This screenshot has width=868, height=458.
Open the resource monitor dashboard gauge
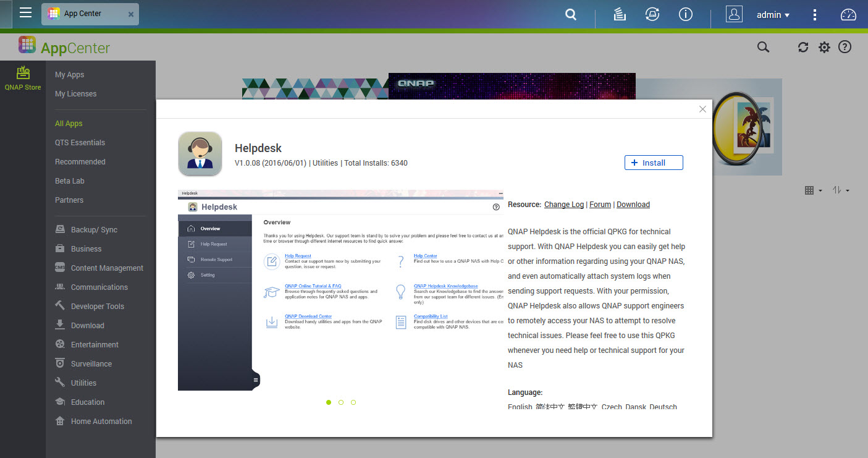tap(848, 15)
